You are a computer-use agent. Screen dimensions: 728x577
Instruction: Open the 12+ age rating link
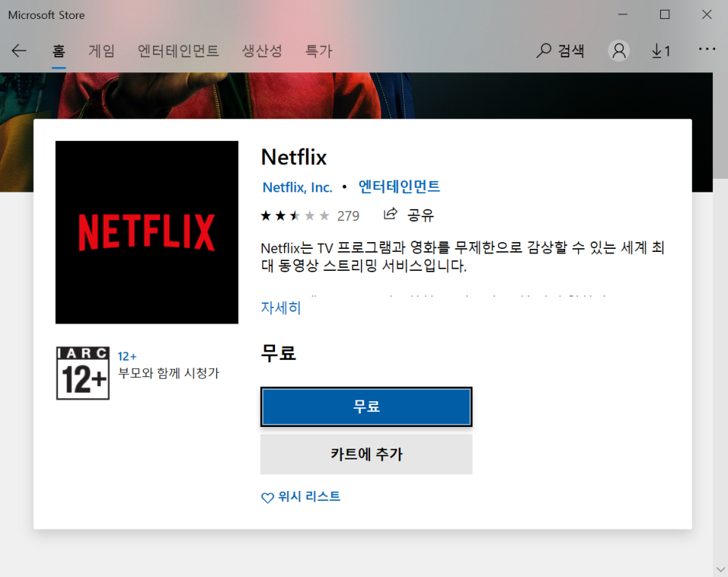coord(127,356)
